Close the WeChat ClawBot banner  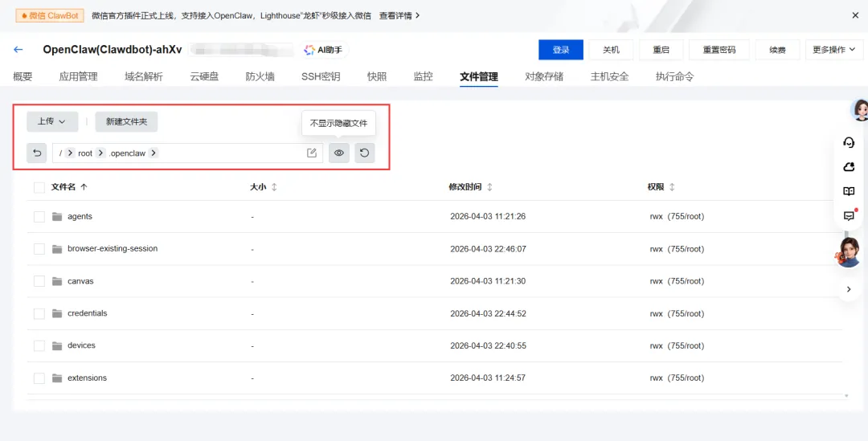[x=855, y=15]
